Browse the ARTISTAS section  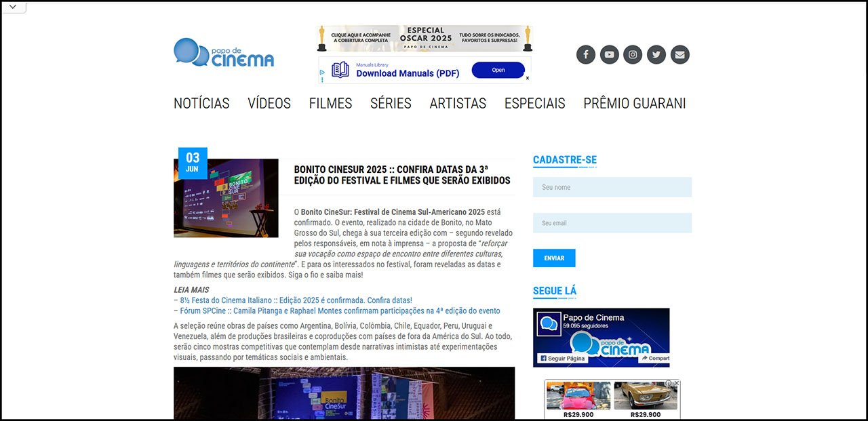[x=458, y=103]
